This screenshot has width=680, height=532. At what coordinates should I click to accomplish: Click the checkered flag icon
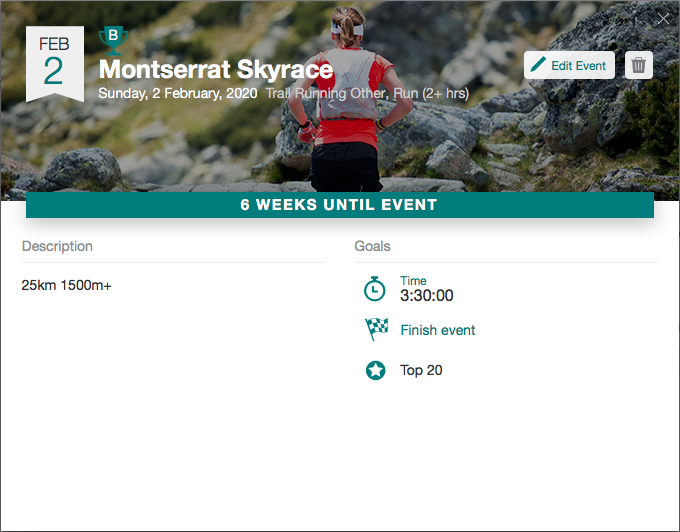(376, 330)
